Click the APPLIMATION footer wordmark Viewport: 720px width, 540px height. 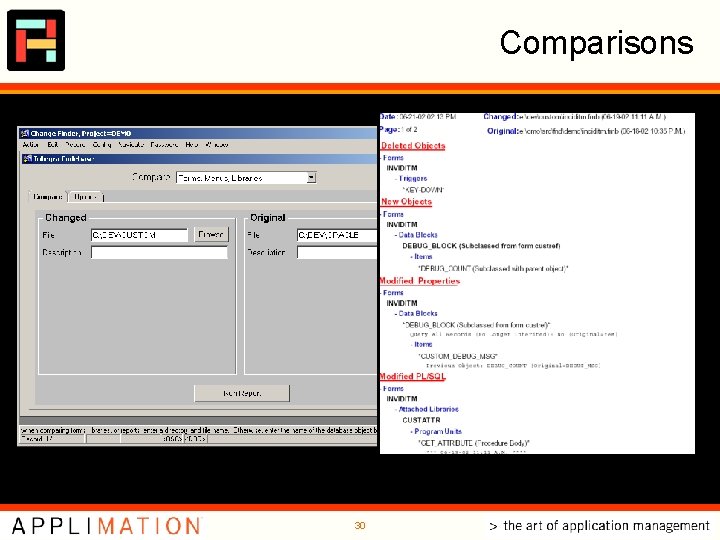(107, 526)
